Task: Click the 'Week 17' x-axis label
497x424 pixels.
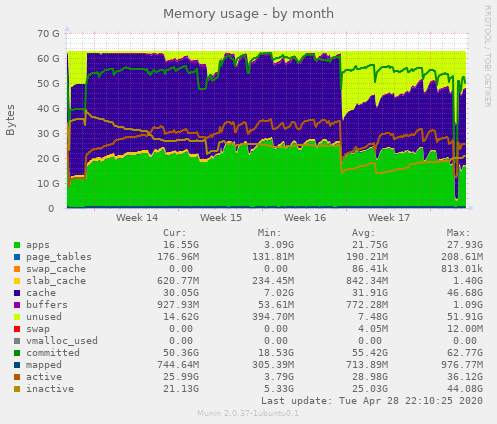Action: coord(389,218)
